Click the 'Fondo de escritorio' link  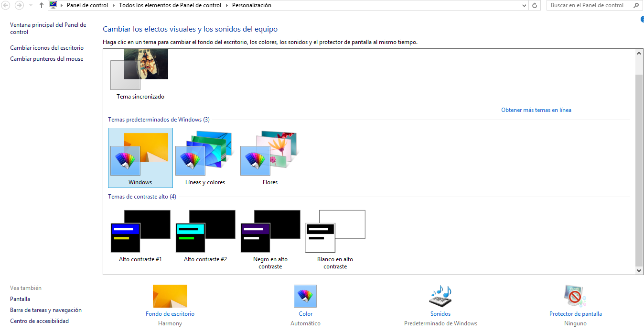170,314
